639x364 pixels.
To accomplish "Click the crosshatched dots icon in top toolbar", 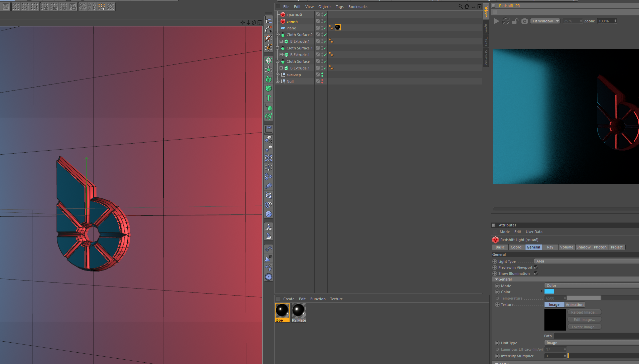I will pos(111,6).
